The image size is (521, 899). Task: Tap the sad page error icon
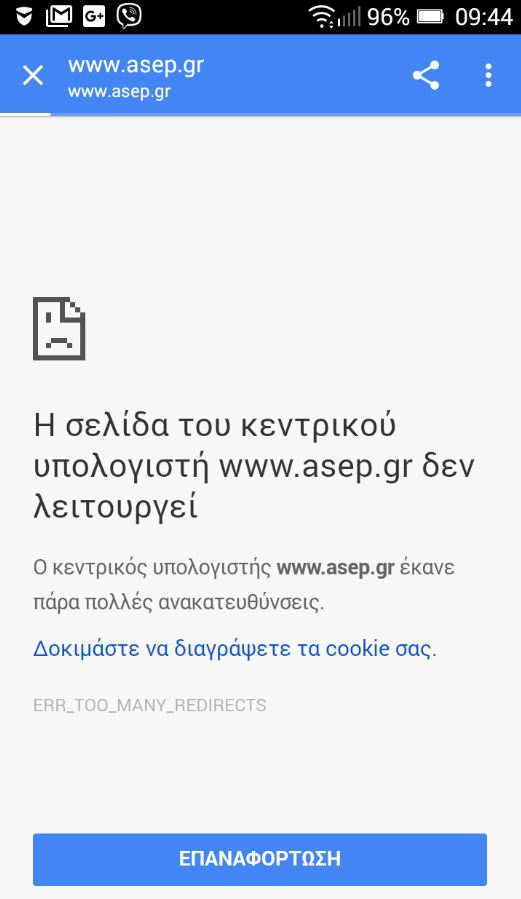coord(59,329)
